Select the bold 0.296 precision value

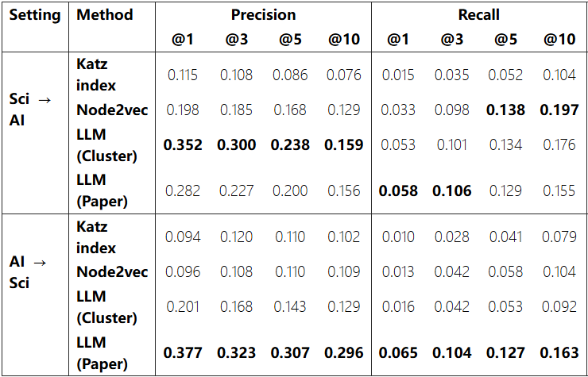click(342, 352)
